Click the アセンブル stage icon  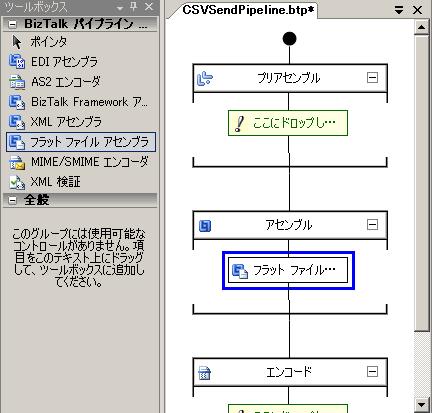click(205, 226)
